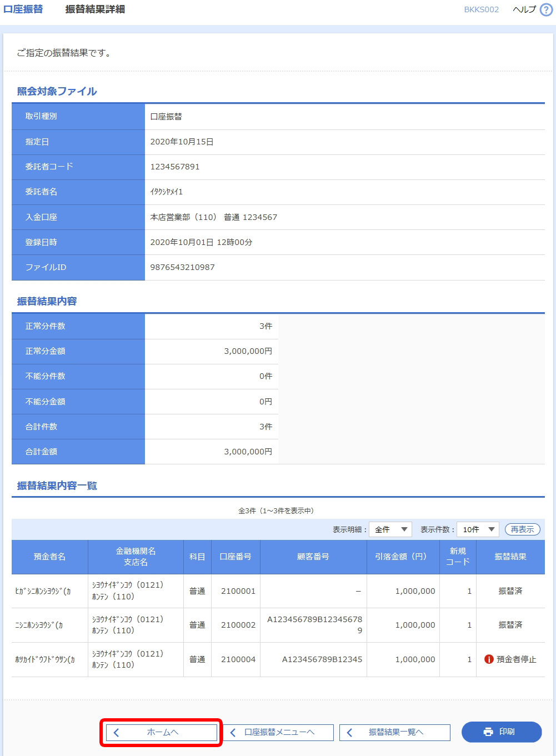This screenshot has width=556, height=756.
Task: Click the help question mark icon
Action: tap(547, 9)
